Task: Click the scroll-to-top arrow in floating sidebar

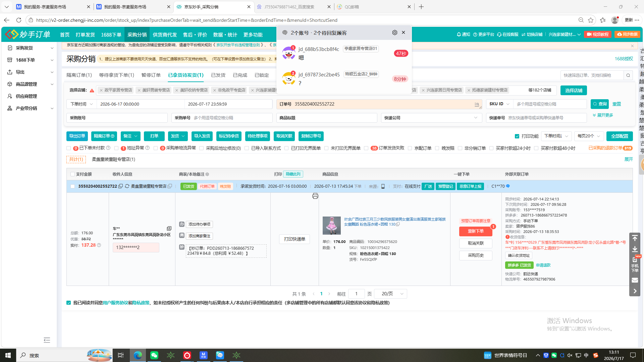Action: [x=635, y=238]
